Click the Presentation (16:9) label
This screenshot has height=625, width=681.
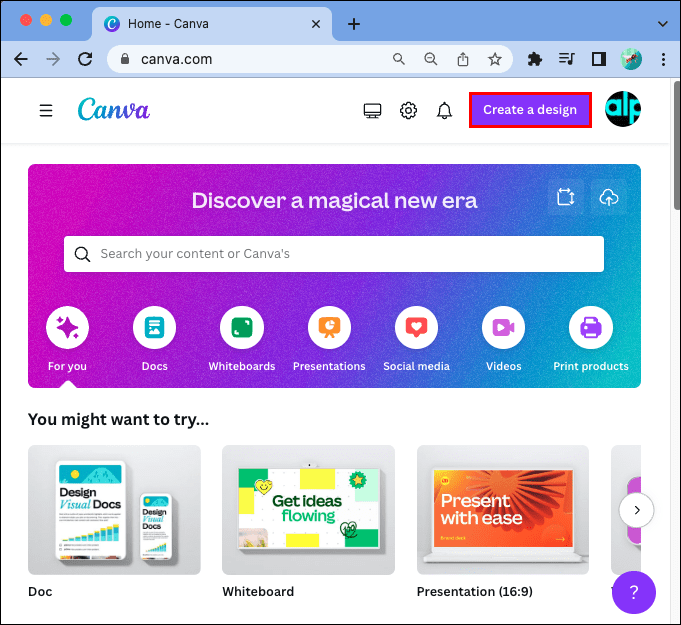(474, 592)
